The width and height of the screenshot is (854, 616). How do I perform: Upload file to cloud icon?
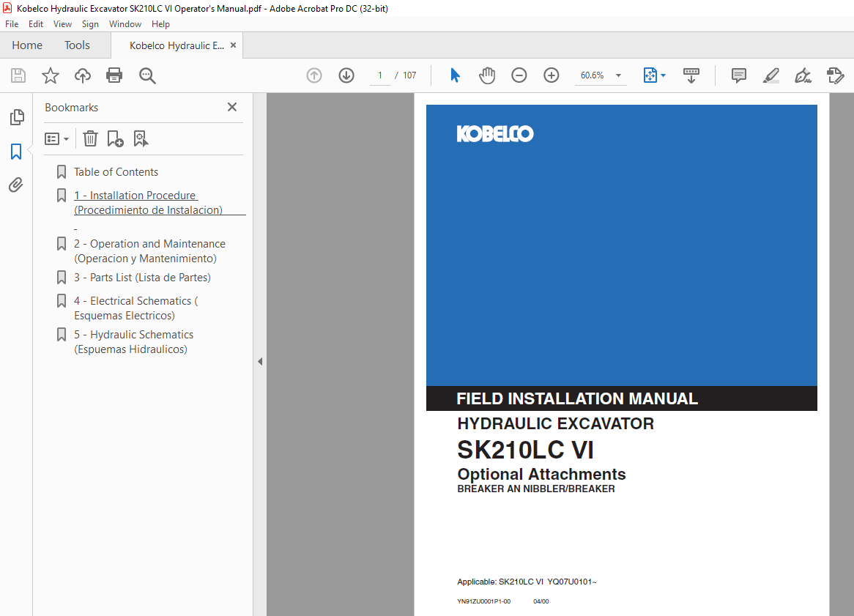(x=82, y=75)
